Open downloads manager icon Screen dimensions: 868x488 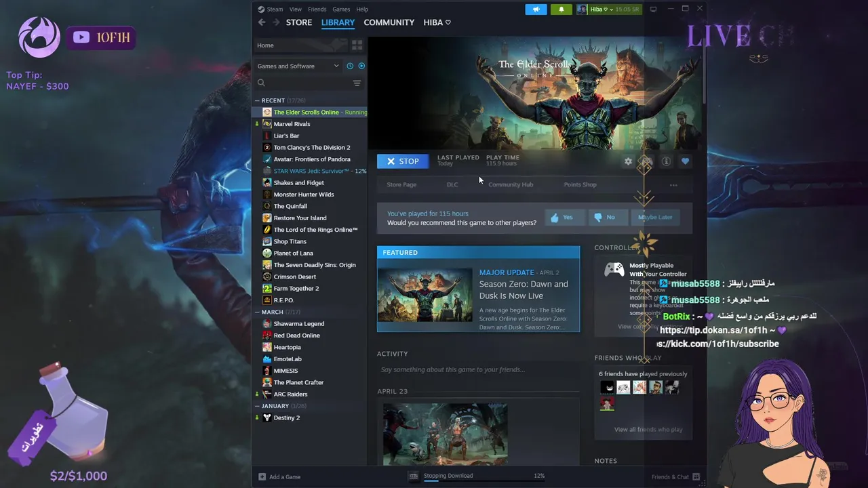414,476
